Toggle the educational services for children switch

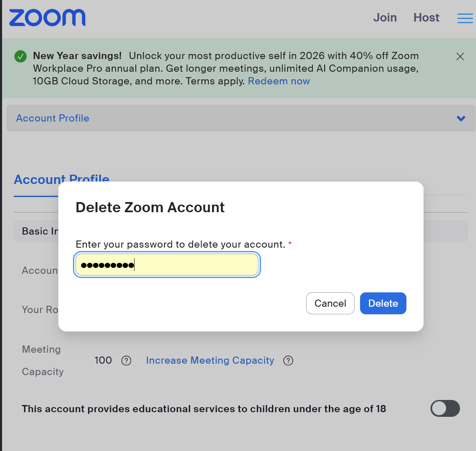445,408
